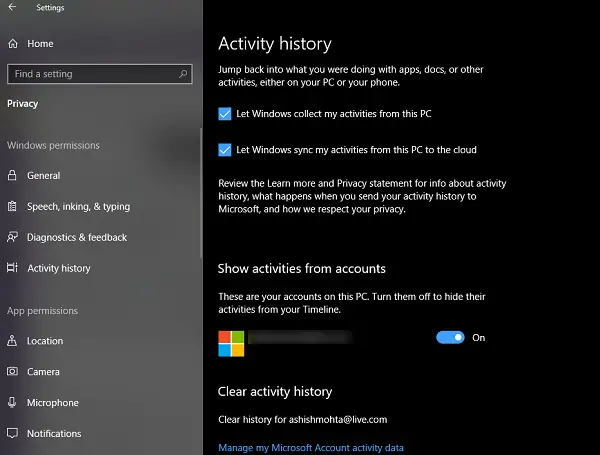Click the Clear activity history heading
The height and width of the screenshot is (455, 600).
(x=275, y=391)
